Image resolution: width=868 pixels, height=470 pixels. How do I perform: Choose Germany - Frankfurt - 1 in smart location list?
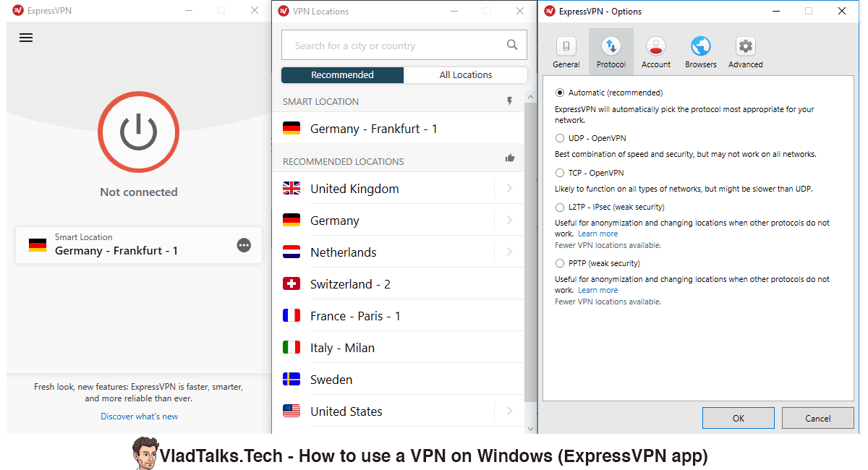398,129
